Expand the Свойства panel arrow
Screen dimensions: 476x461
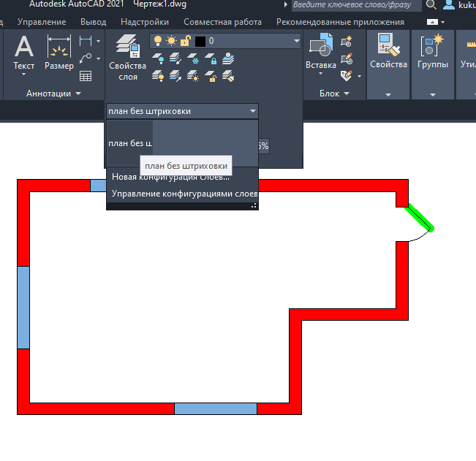coord(388,95)
